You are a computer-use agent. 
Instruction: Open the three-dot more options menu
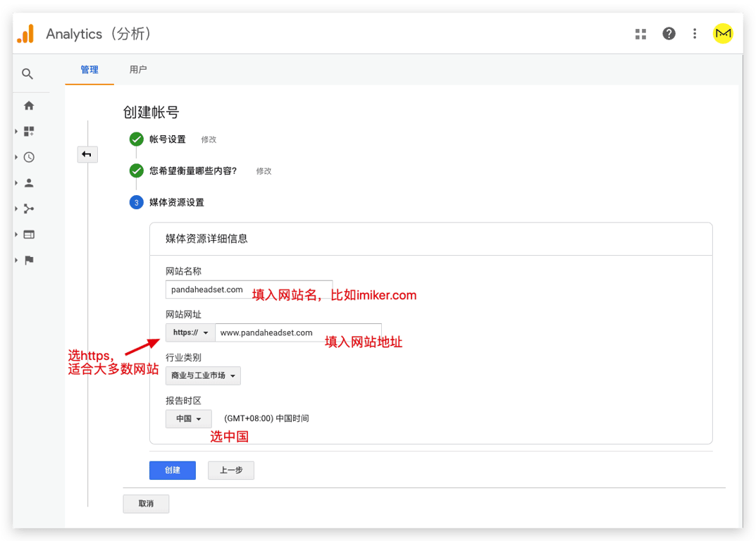(x=695, y=34)
